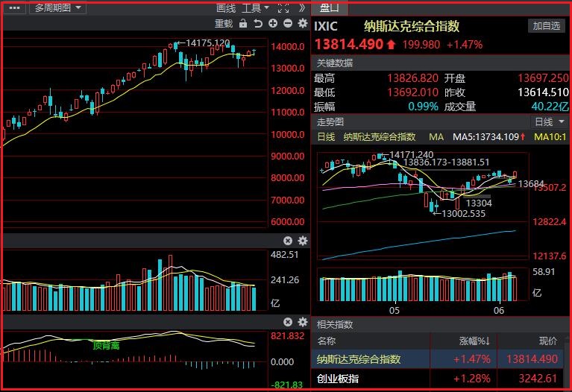The width and height of the screenshot is (572, 392).
Task: Click the undo arrow icon
Action: point(258,24)
